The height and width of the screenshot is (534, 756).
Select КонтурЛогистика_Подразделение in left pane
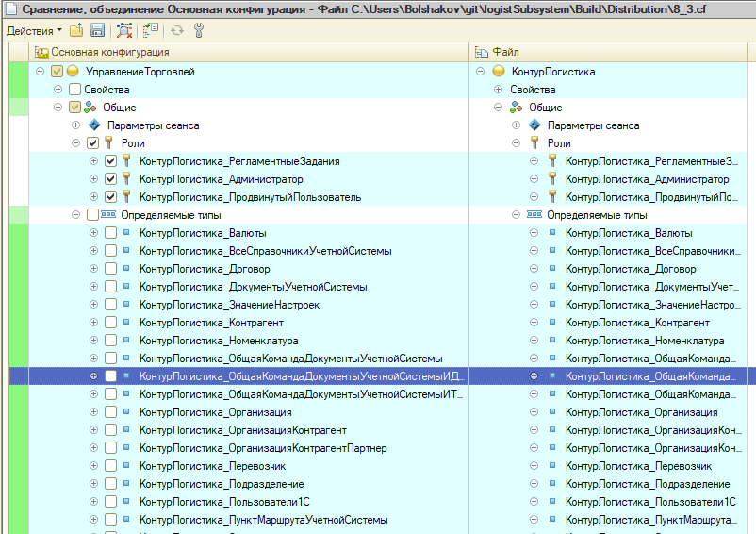click(222, 484)
